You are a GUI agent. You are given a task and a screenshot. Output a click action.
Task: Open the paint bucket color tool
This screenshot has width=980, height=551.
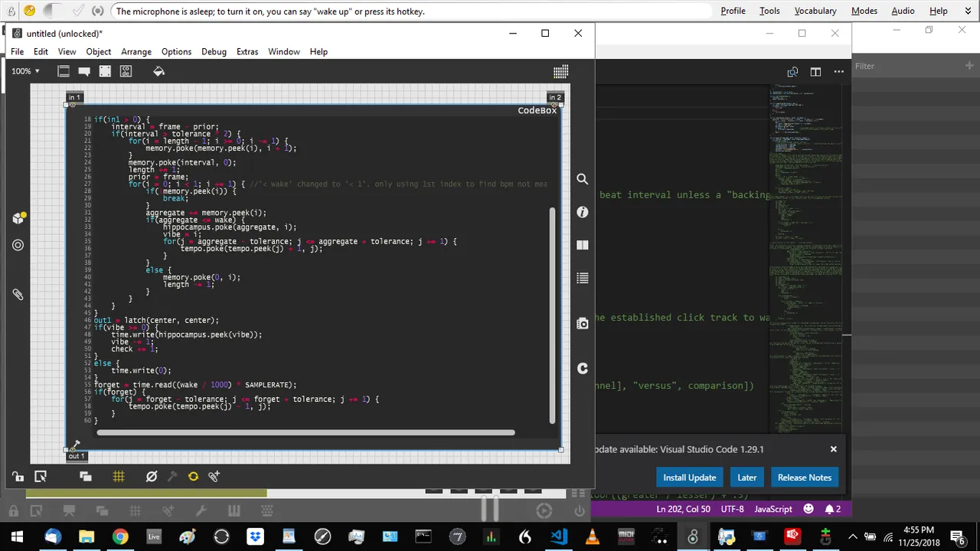pos(158,71)
